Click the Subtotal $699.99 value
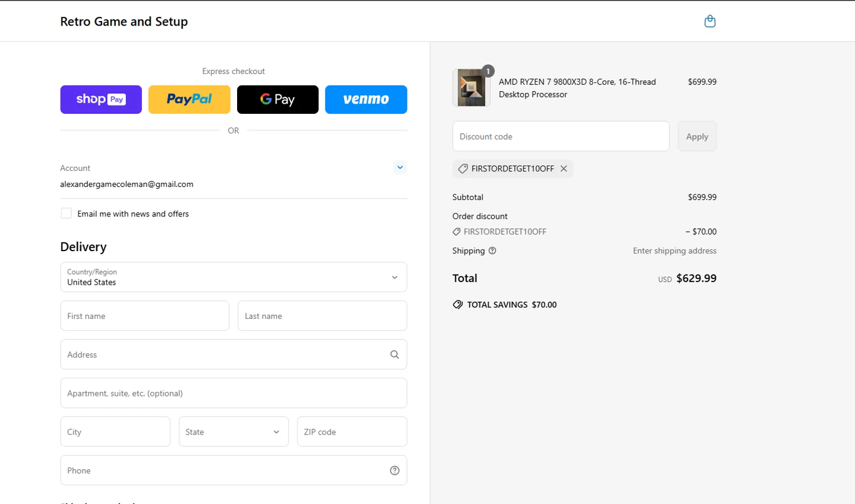 (x=702, y=197)
